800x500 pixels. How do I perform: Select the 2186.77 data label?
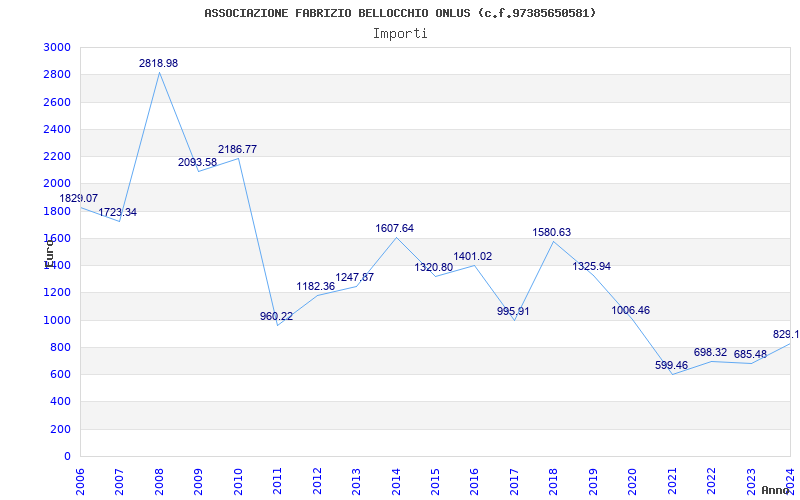[x=237, y=149]
